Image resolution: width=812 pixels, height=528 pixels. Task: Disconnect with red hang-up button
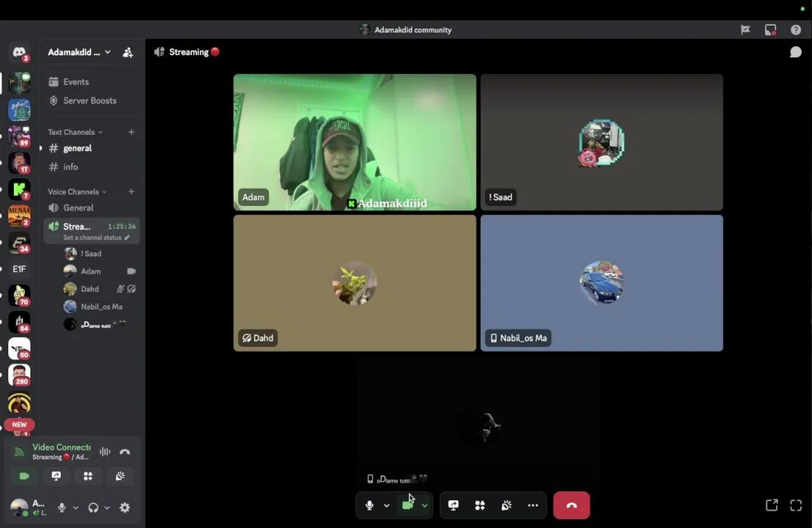pyautogui.click(x=572, y=505)
